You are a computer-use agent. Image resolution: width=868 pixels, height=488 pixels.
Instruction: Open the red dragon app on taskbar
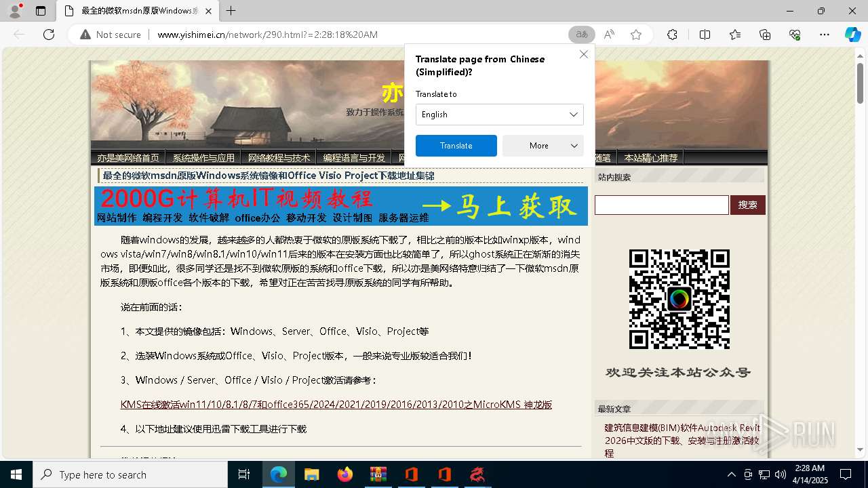point(477,474)
